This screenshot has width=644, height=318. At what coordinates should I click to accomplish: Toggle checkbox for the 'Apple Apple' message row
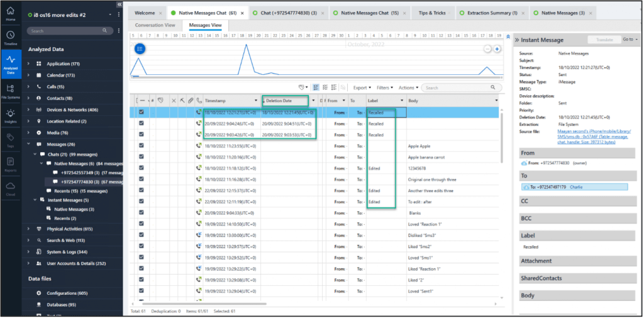coord(142,146)
